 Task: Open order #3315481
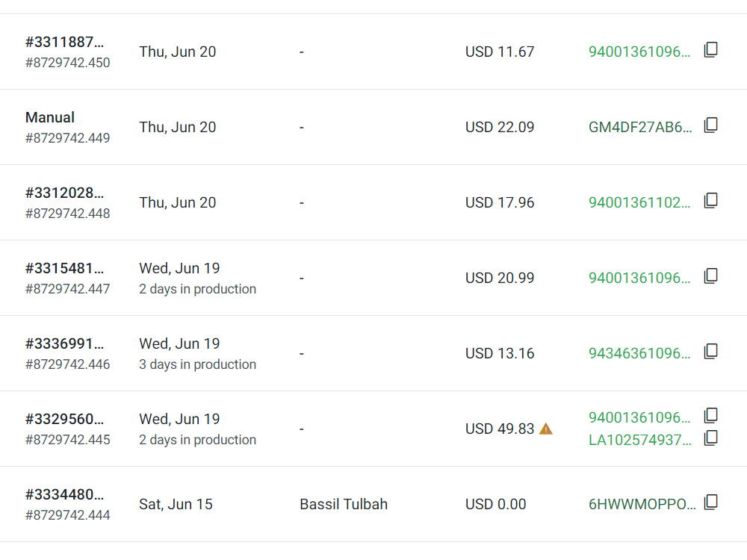click(x=64, y=268)
